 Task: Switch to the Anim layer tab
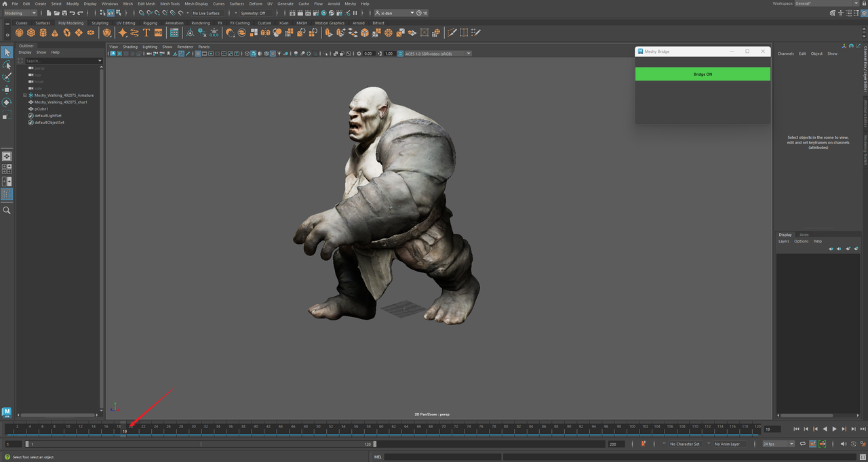[x=804, y=234]
